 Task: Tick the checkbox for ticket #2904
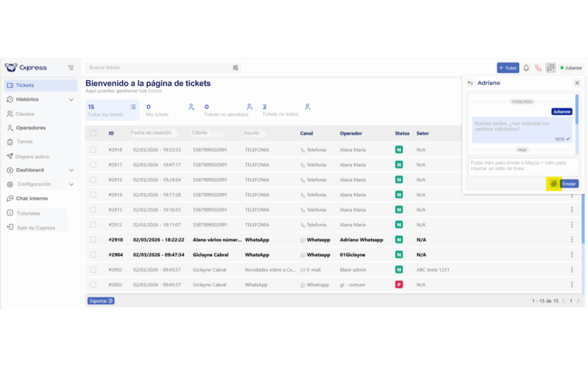93,255
